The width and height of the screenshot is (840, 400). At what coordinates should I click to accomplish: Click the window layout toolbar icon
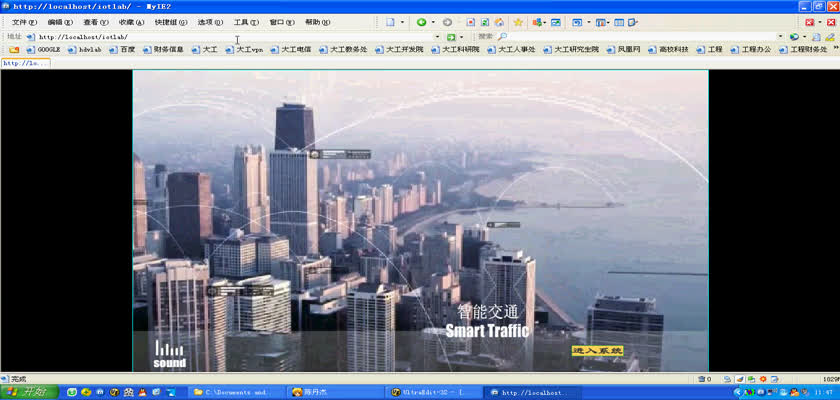(x=602, y=22)
